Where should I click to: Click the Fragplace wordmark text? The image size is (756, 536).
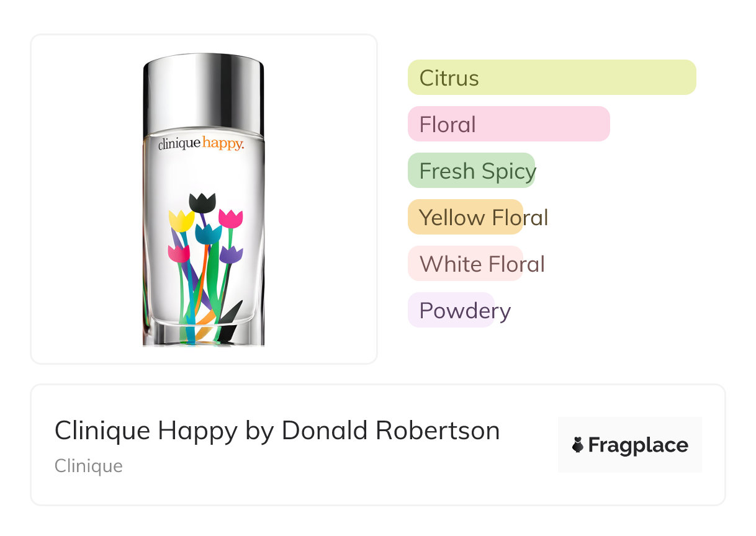[638, 445]
